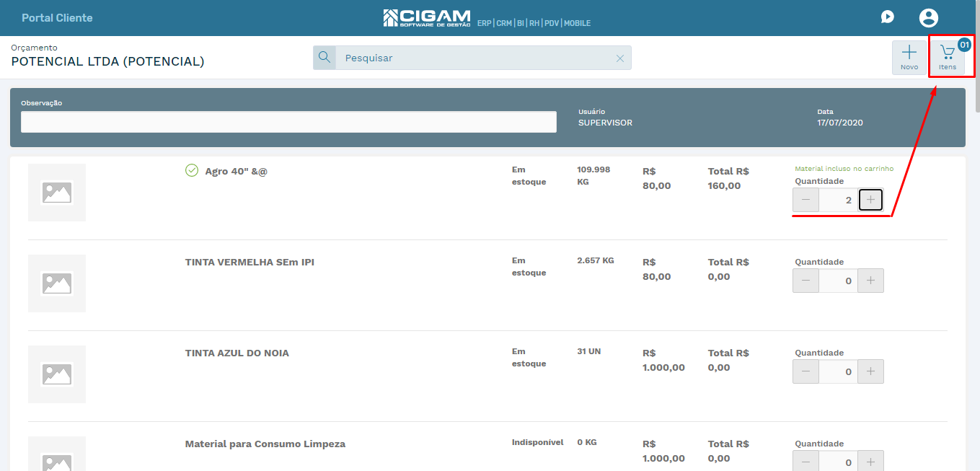Decrease quantity for Material para Consumo Limpeza
The width and height of the screenshot is (980, 471).
pos(805,462)
